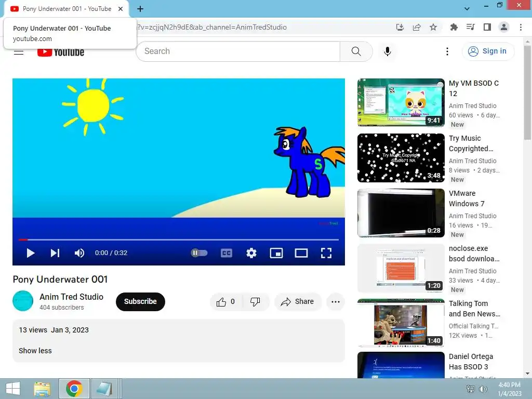The image size is (532, 399).
Task: Click the address bar URL
Action: (x=212, y=27)
